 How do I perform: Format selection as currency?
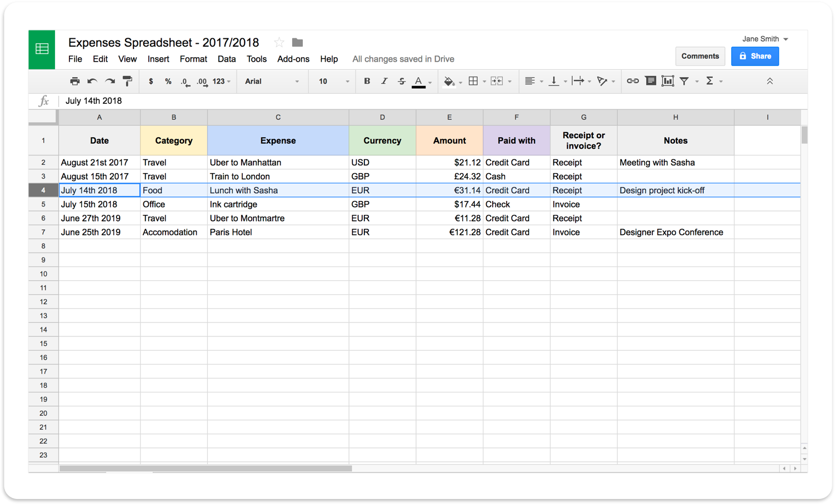pyautogui.click(x=151, y=81)
